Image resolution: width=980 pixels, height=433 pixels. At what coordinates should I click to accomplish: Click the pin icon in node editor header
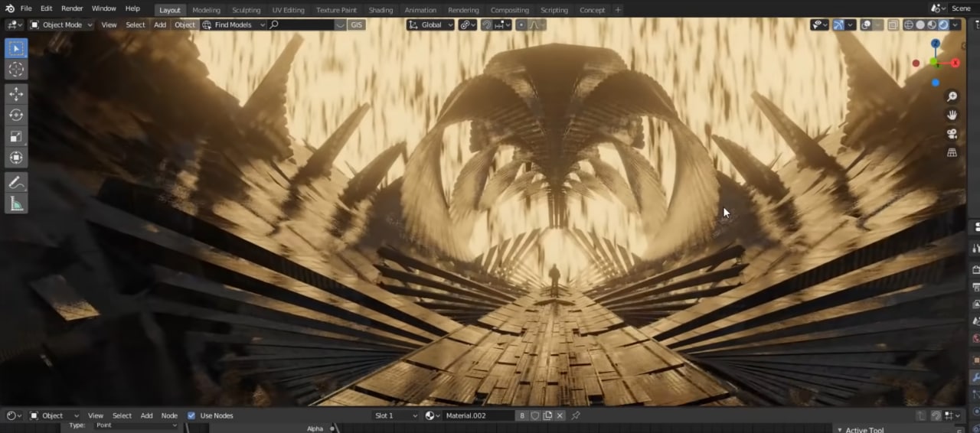pos(576,415)
